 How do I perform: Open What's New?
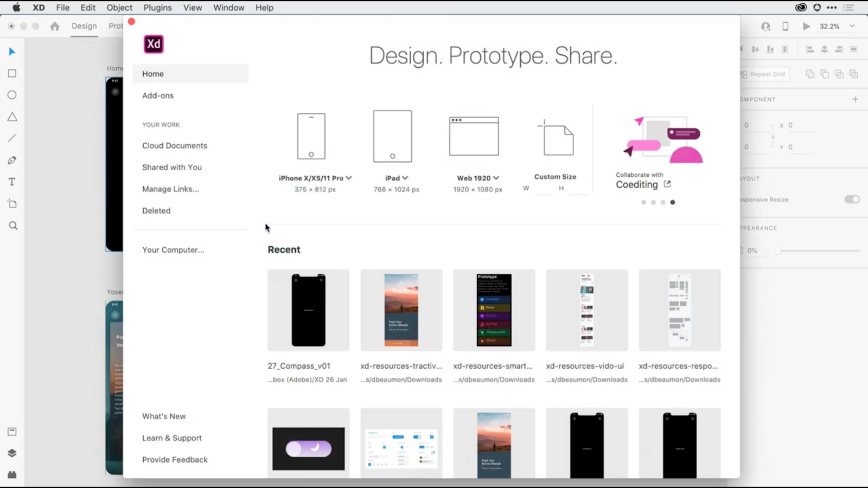[164, 416]
